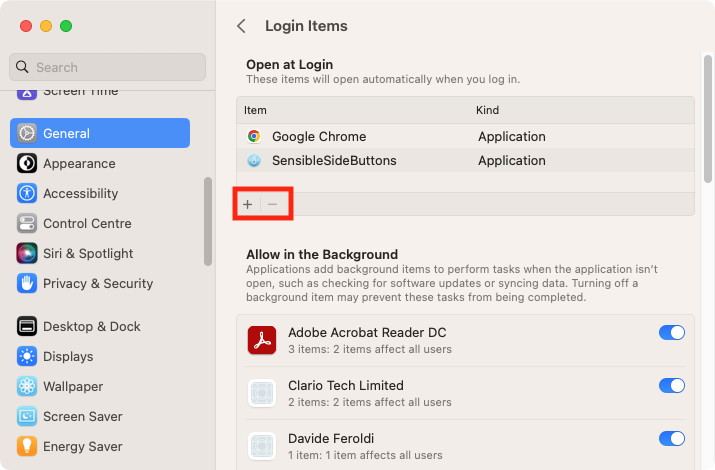Select Google Chrome login item row

pyautogui.click(x=465, y=136)
